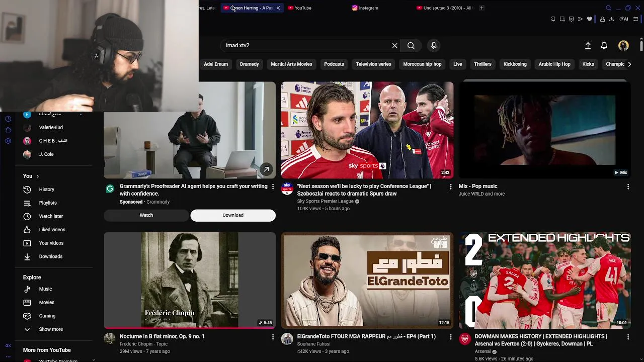Image resolution: width=644 pixels, height=362 pixels.
Task: Open Watch later list
Action: tap(51, 216)
